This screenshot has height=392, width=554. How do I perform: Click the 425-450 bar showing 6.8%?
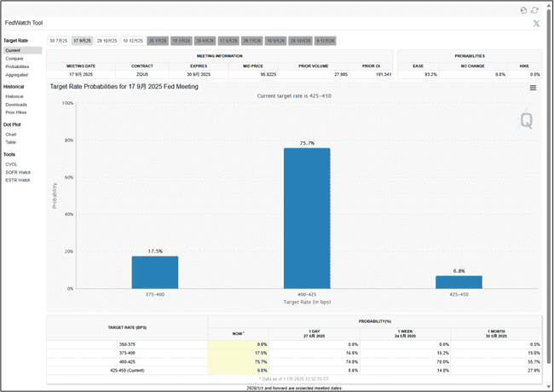click(459, 282)
